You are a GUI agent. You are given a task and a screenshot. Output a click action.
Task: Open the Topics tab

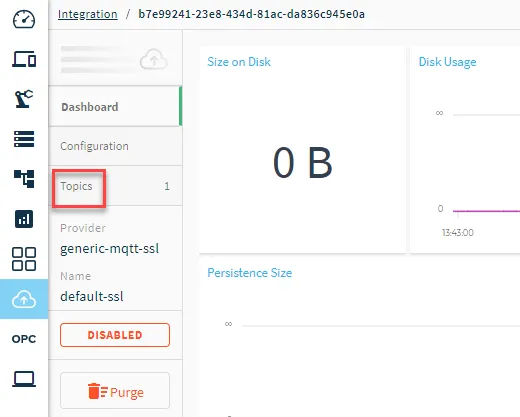115,186
